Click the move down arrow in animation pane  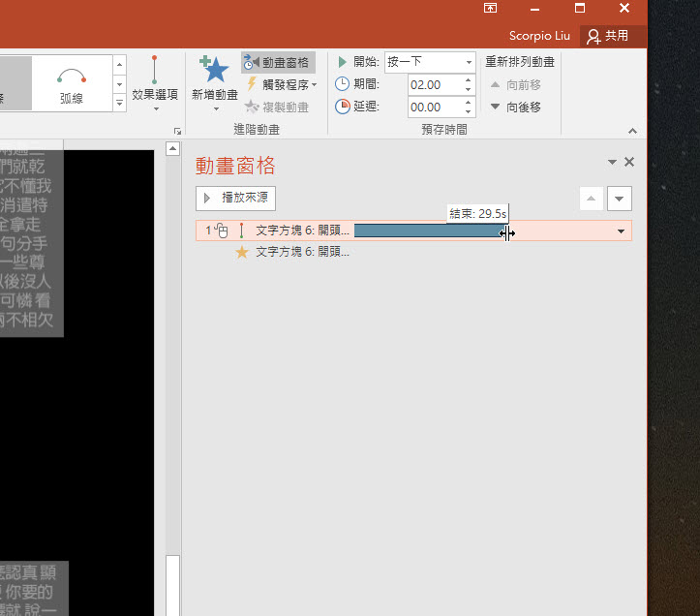point(620,199)
